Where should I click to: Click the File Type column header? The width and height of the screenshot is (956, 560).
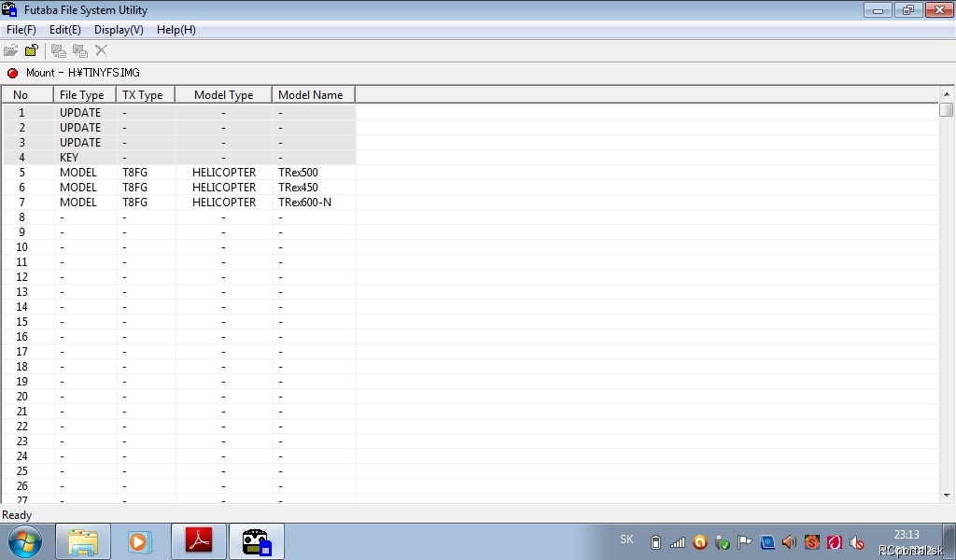(x=85, y=95)
